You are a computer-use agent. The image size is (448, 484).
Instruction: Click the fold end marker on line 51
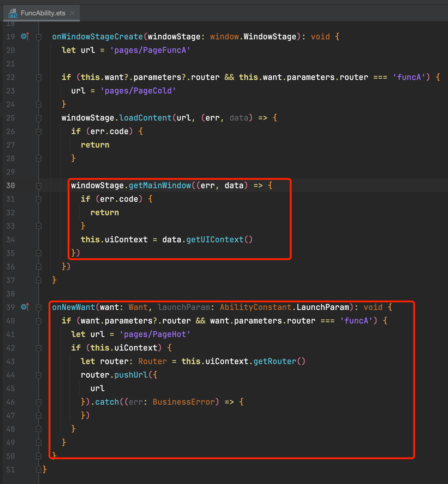point(39,469)
